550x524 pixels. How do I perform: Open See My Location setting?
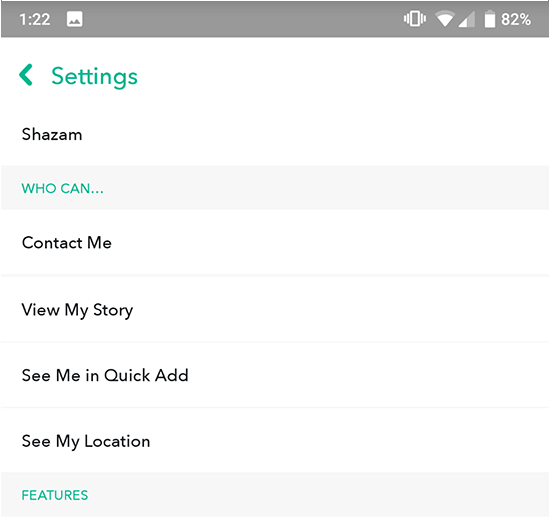click(275, 441)
